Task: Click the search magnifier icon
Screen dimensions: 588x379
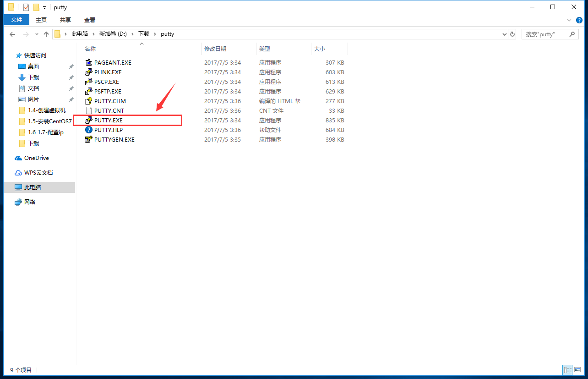Action: coord(572,34)
